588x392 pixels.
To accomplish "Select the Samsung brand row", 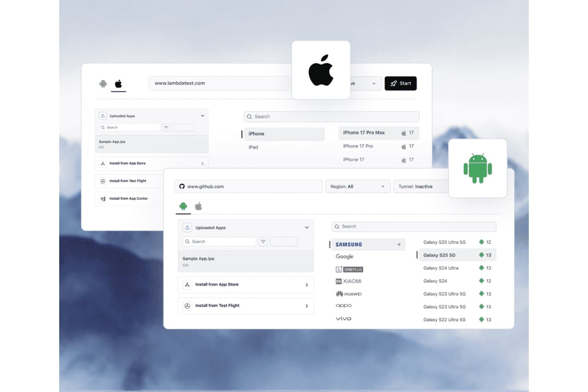I will (368, 244).
